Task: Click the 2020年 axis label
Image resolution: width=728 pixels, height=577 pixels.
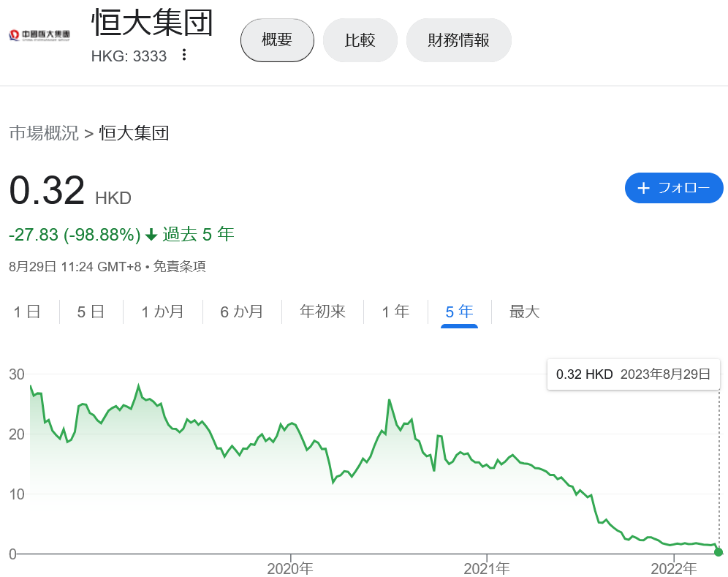Action: coord(290,569)
